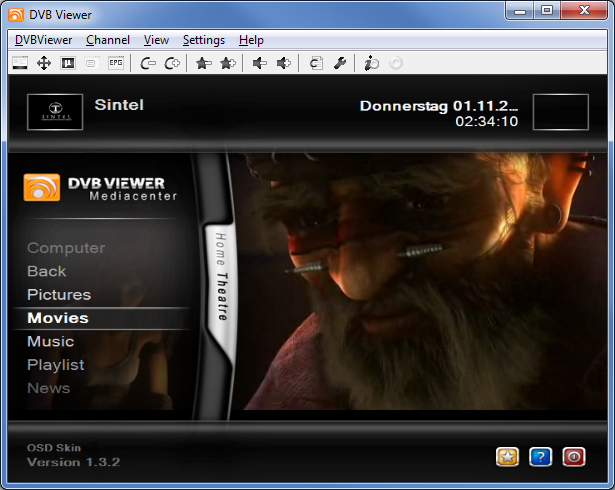
Task: Click the Version 1.3.2 text
Action: 73,462
